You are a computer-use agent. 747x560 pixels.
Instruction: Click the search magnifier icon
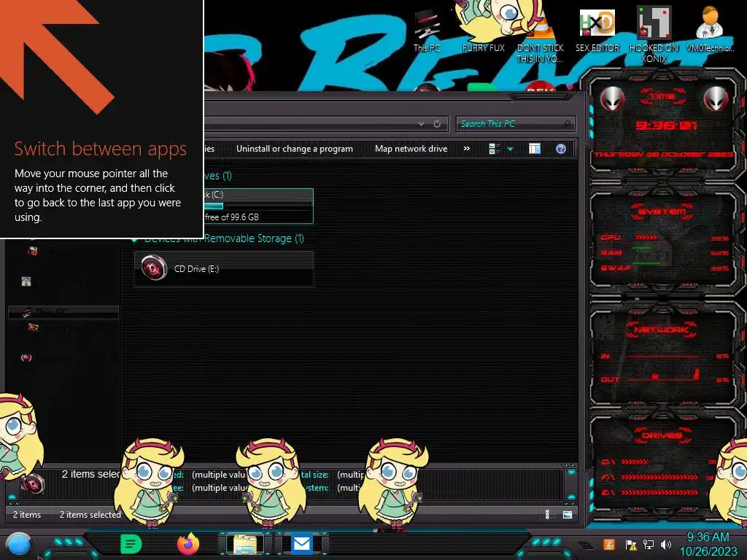click(x=566, y=124)
